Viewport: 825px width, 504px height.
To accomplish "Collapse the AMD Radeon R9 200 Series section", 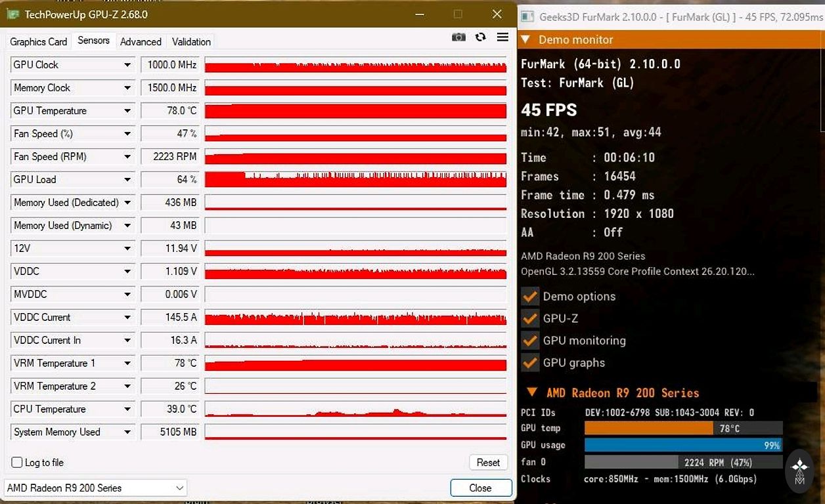I will [x=531, y=392].
